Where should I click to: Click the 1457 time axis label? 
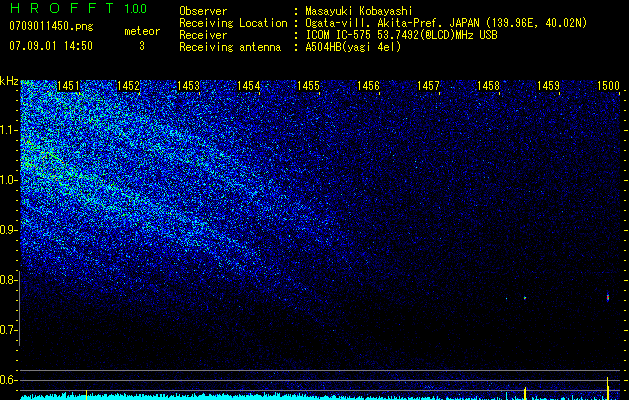coord(428,86)
